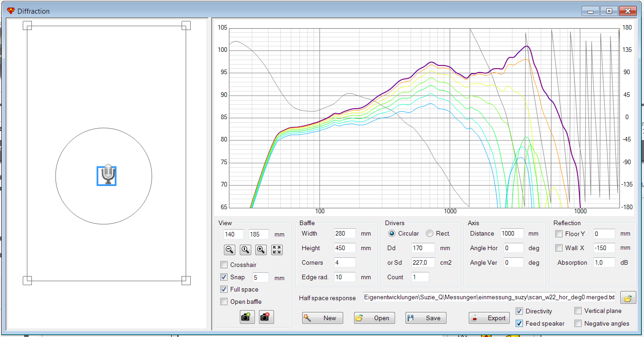Click the zoom out magnifier icon

coord(230,249)
